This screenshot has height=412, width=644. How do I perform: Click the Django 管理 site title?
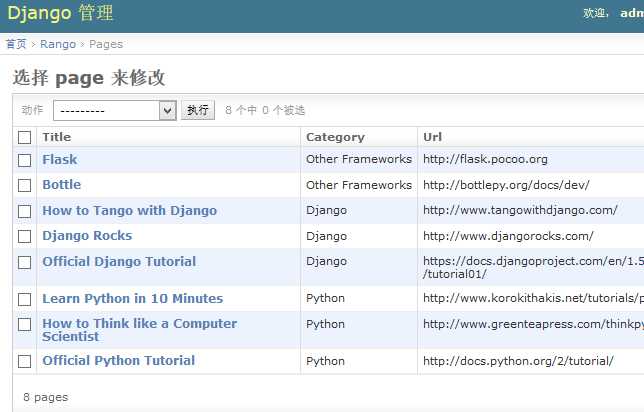[x=60, y=13]
